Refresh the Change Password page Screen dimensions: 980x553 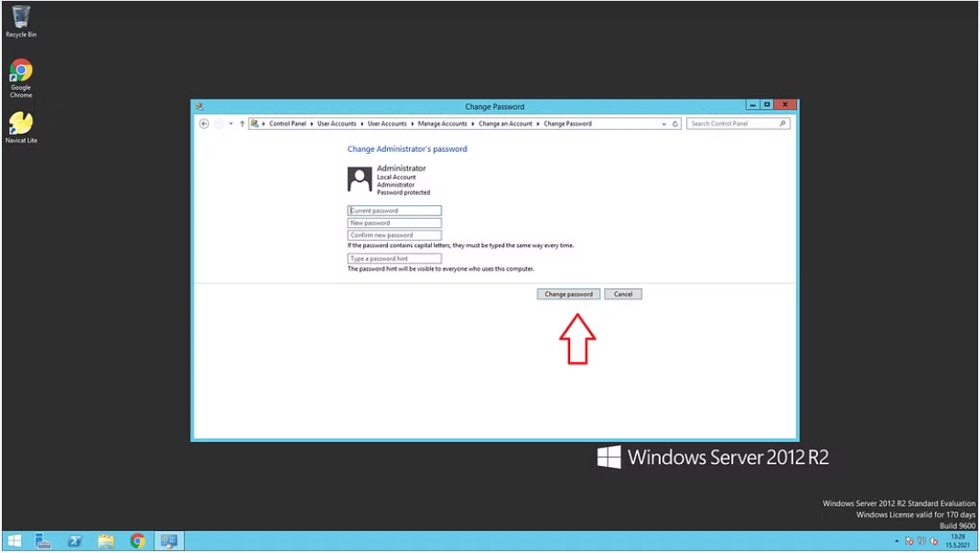coord(675,124)
